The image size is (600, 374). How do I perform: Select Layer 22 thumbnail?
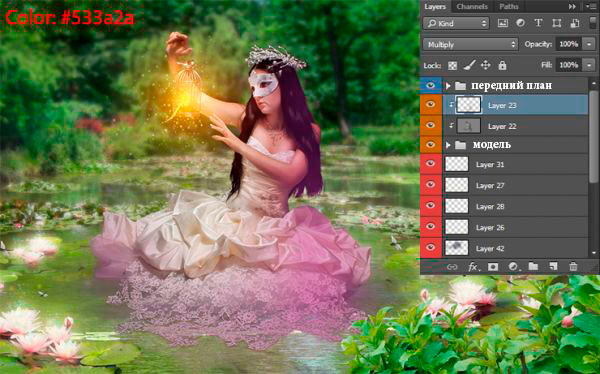(469, 126)
